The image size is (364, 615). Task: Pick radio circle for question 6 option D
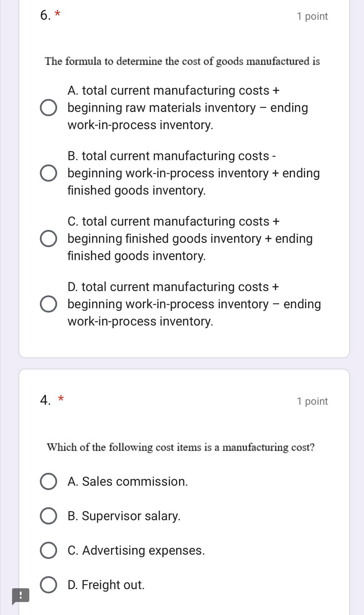pos(48,304)
